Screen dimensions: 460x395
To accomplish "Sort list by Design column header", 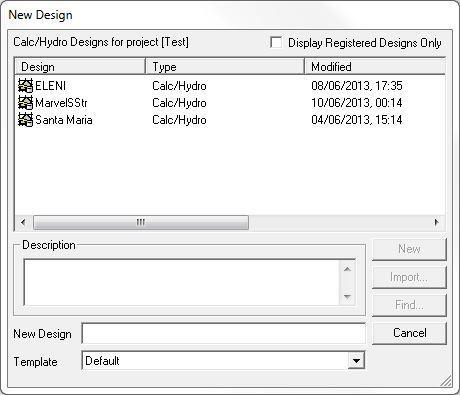I will pyautogui.click(x=80, y=66).
